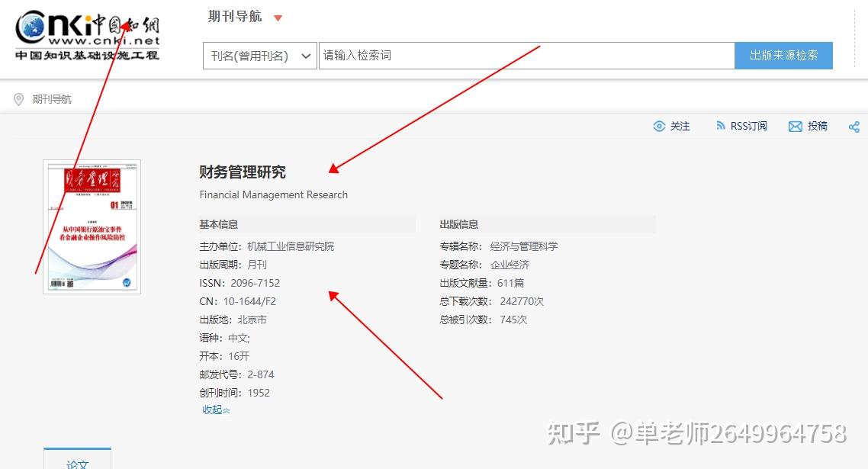Click the 出版来源检索 search button
The width and height of the screenshot is (868, 469).
[x=783, y=56]
